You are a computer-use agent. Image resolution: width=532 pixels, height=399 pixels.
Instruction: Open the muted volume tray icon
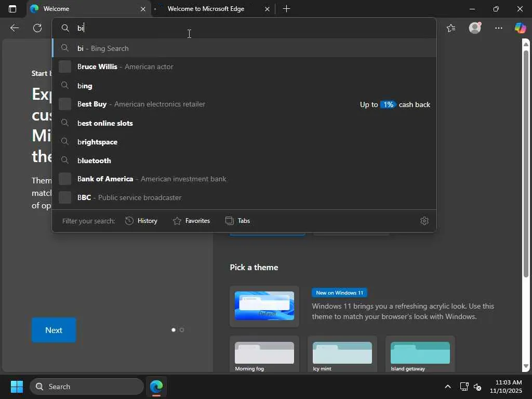click(477, 387)
